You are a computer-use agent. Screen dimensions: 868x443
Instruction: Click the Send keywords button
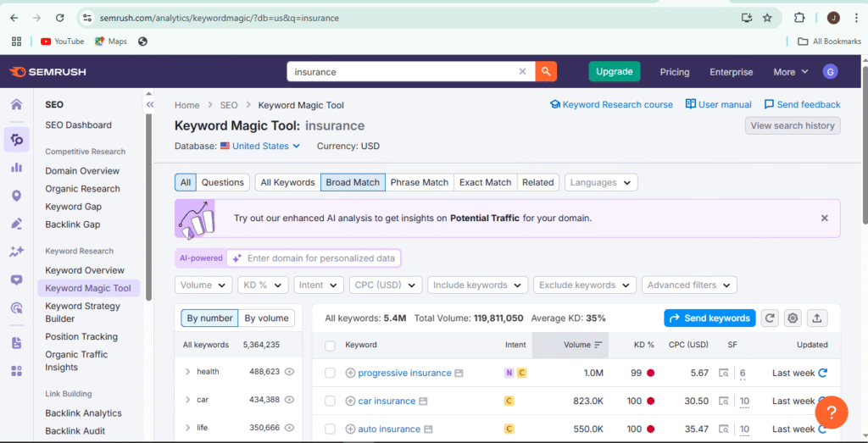(x=709, y=318)
